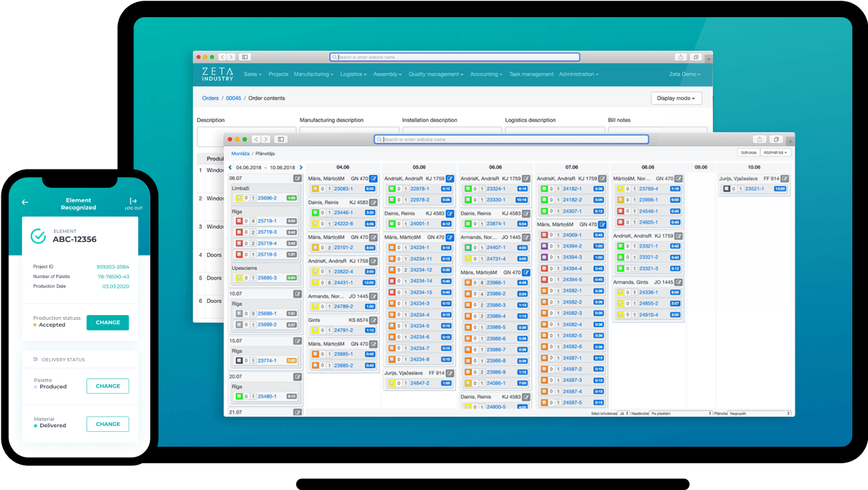Go to previous week with left arrow
The height and width of the screenshot is (490, 868).
point(231,167)
